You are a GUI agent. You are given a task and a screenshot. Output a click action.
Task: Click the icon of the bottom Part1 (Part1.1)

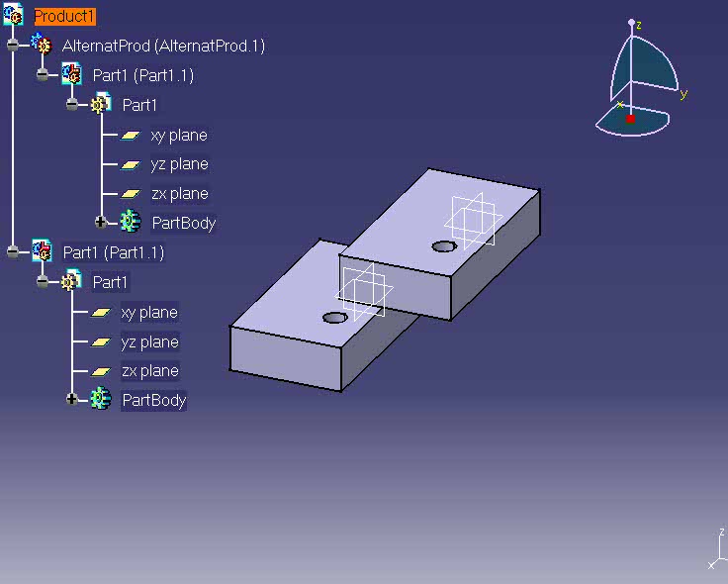click(x=42, y=250)
